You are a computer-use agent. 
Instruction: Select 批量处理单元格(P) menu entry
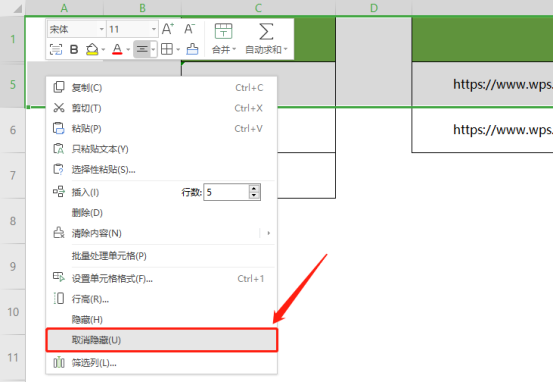click(161, 256)
